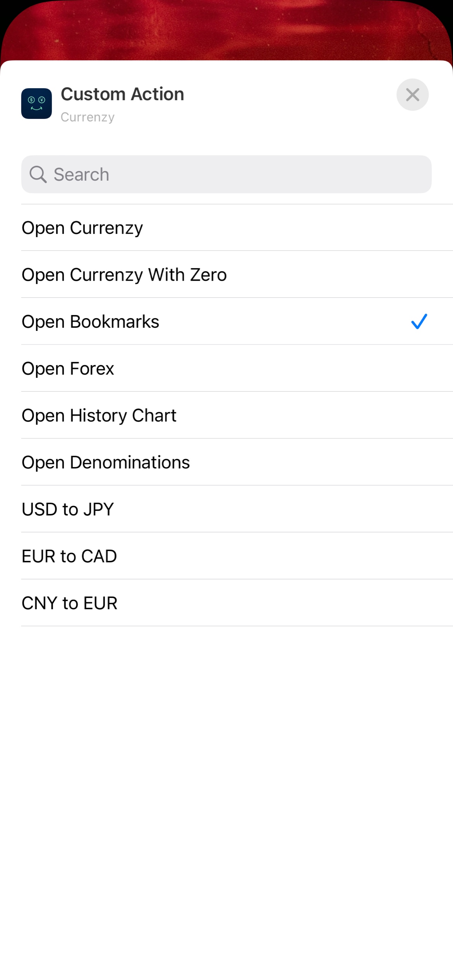Viewport: 453px width, 980px height.
Task: Tap the blue checkmark beside Open Bookmarks
Action: click(x=419, y=322)
